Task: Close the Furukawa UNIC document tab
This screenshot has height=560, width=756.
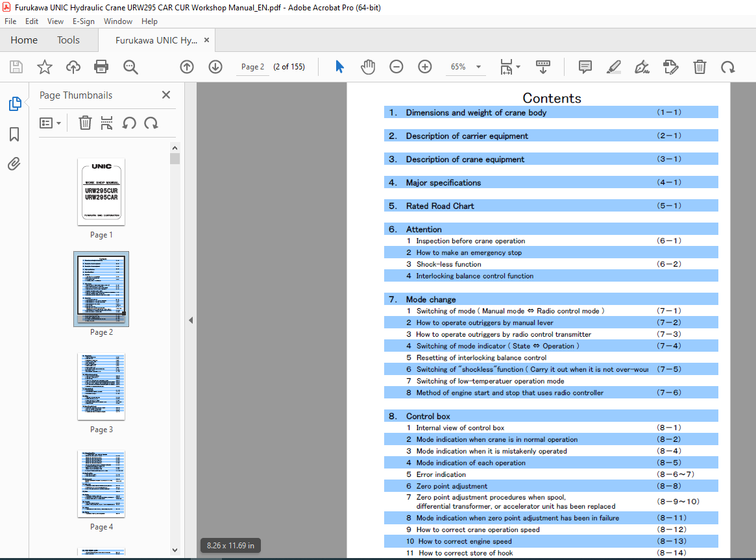Action: click(x=207, y=40)
